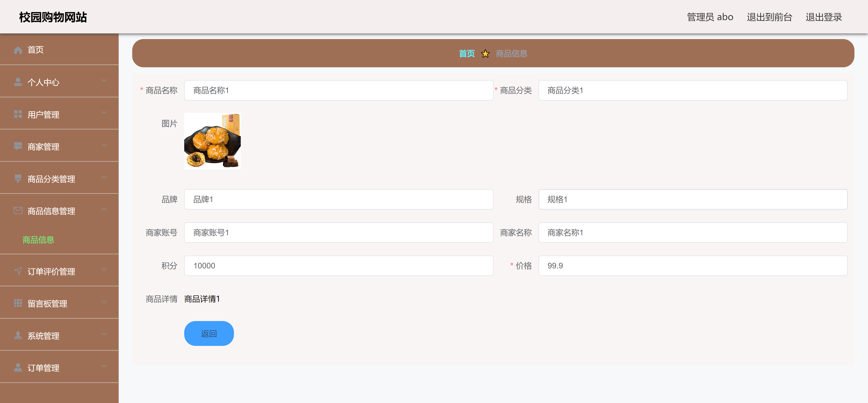Click the home icon in sidebar
This screenshot has width=868, height=403.
(x=18, y=50)
